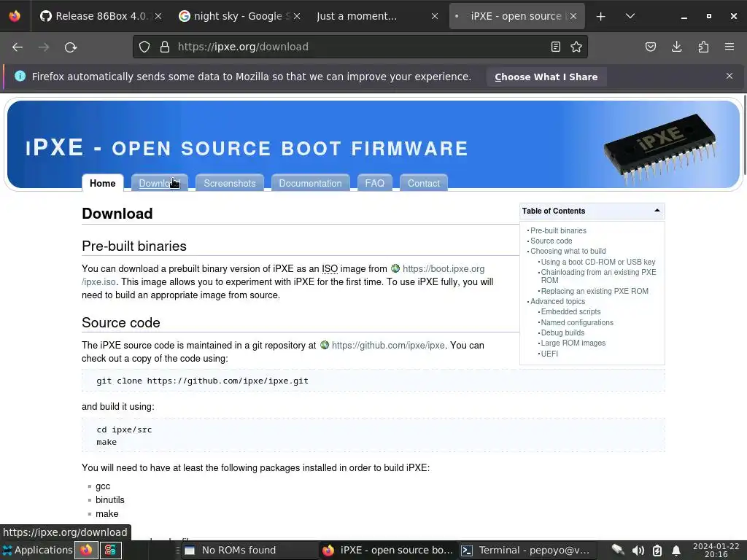Click the network connection tray icon

click(618, 550)
